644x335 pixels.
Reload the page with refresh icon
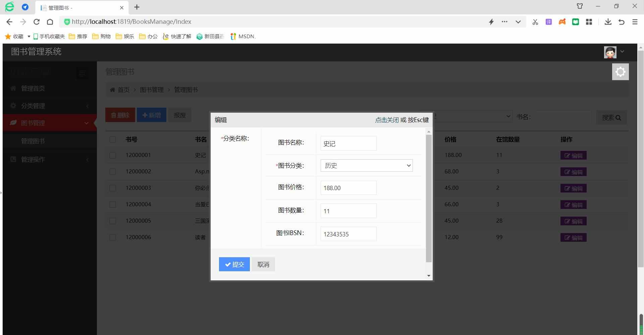coord(37,22)
